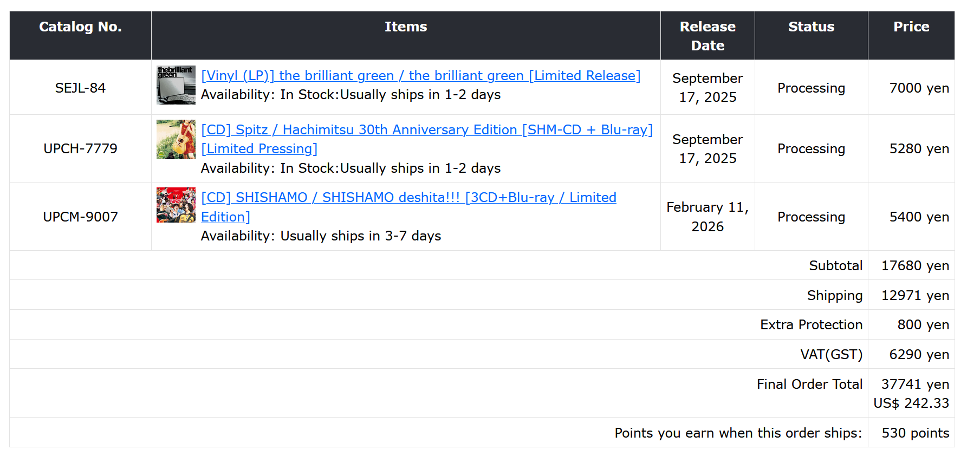
Task: Open the Spitz Hachimitsu album cover thumbnail
Action: pyautogui.click(x=176, y=140)
